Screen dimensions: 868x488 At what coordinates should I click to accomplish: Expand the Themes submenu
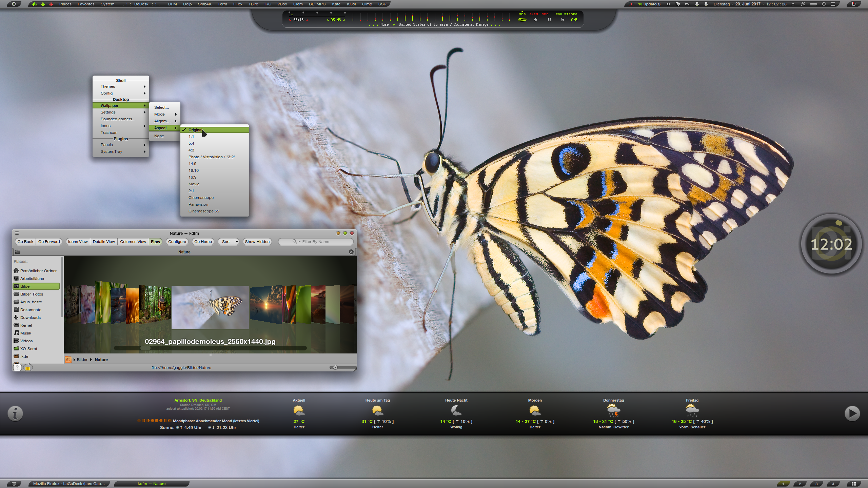pos(121,86)
